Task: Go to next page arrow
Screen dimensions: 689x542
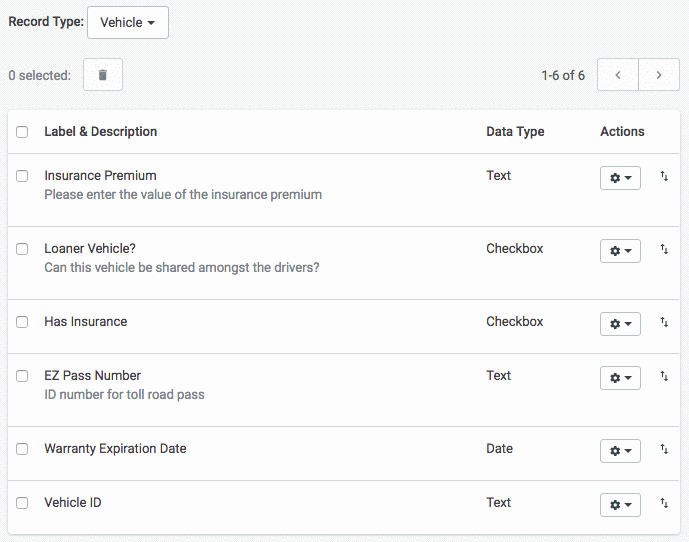Action: click(659, 75)
